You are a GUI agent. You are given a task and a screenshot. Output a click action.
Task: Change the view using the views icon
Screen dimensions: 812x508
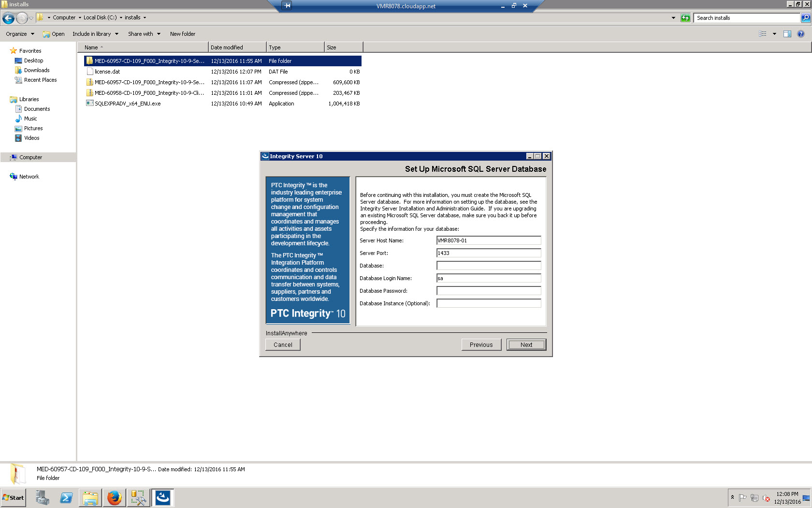[763, 34]
